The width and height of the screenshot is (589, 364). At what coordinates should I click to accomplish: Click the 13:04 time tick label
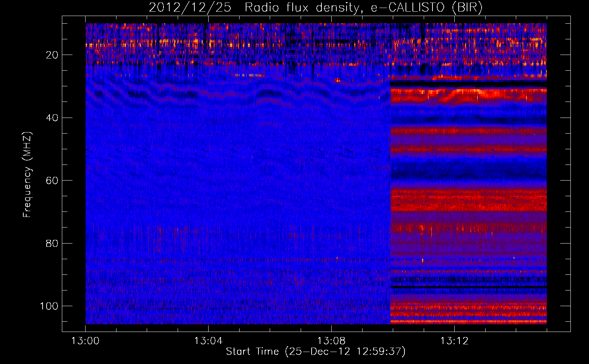point(208,341)
